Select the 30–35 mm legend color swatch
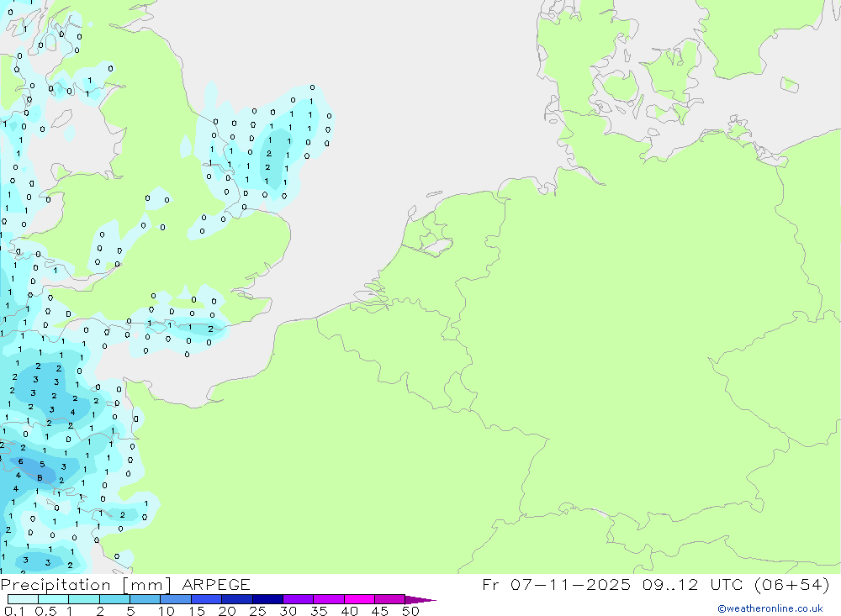Viewport: 841px width, 616px height. [x=298, y=599]
